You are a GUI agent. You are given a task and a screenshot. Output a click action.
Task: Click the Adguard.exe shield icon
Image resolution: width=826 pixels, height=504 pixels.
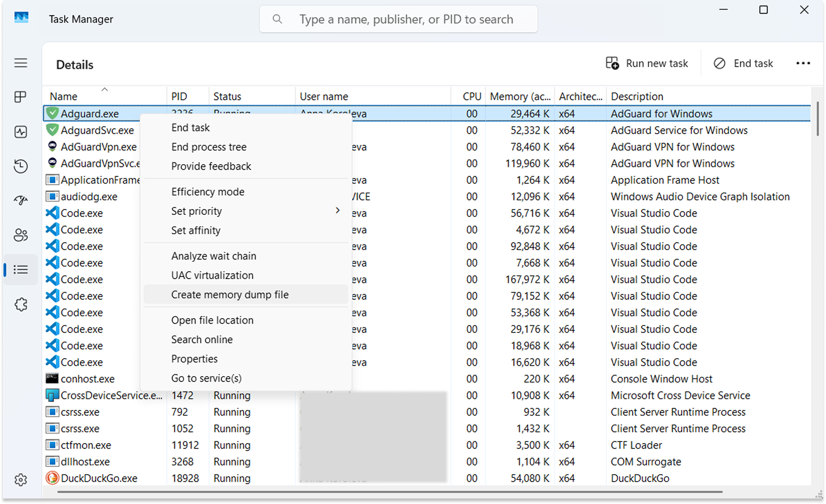coord(53,113)
